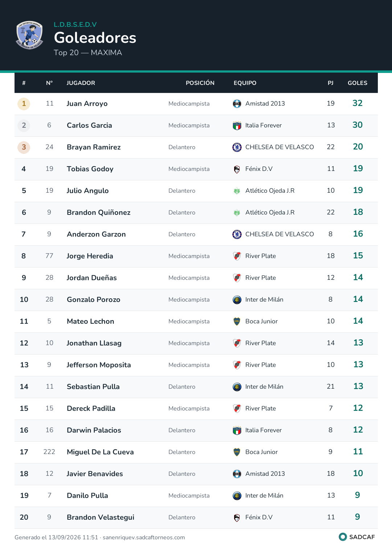The width and height of the screenshot is (392, 556).
Task: Click team name CHELSEA DE VELASCO for Anderzon Garzon
Action: point(279,234)
